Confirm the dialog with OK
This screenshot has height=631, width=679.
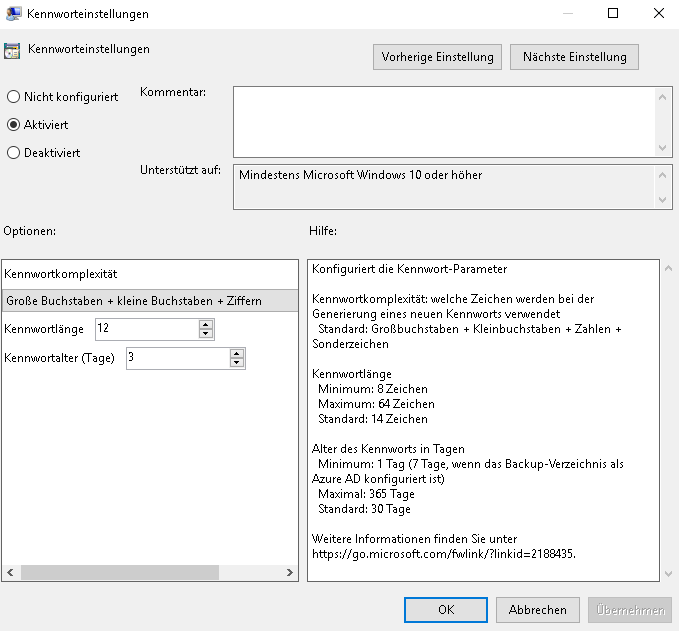[x=446, y=609]
